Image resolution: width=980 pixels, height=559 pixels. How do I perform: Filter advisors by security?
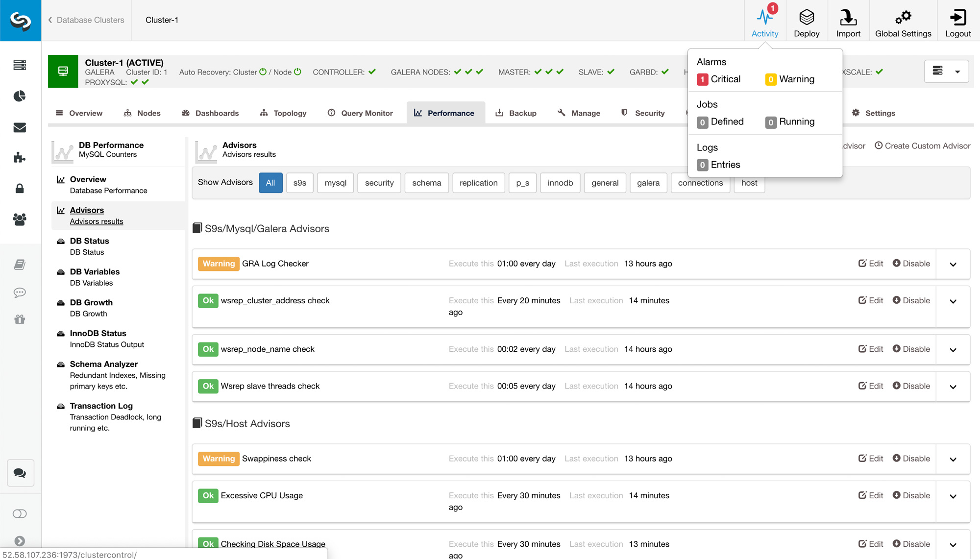(379, 183)
